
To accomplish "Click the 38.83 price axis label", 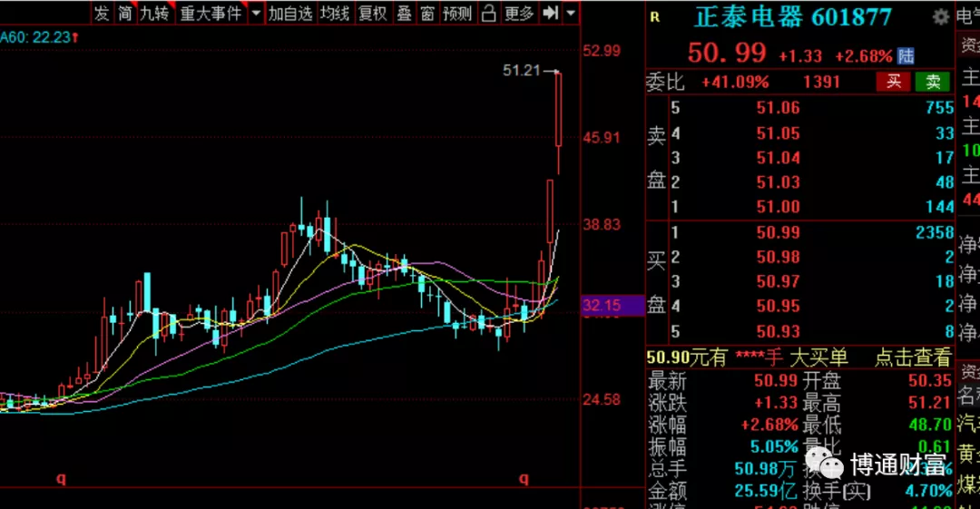I will tap(602, 224).
